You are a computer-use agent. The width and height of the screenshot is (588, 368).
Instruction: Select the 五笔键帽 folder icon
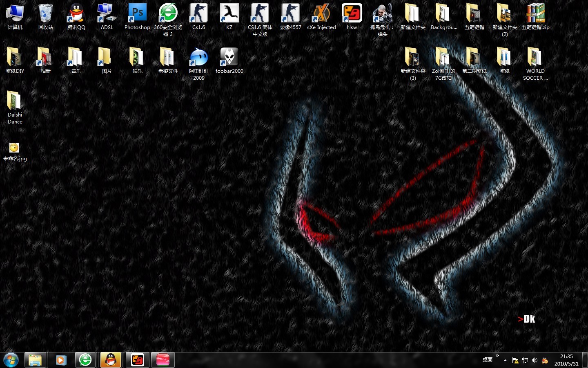[474, 17]
